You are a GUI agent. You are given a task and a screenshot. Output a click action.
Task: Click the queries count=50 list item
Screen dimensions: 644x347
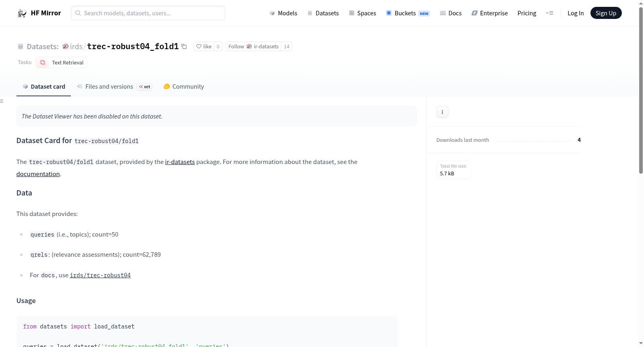point(74,235)
